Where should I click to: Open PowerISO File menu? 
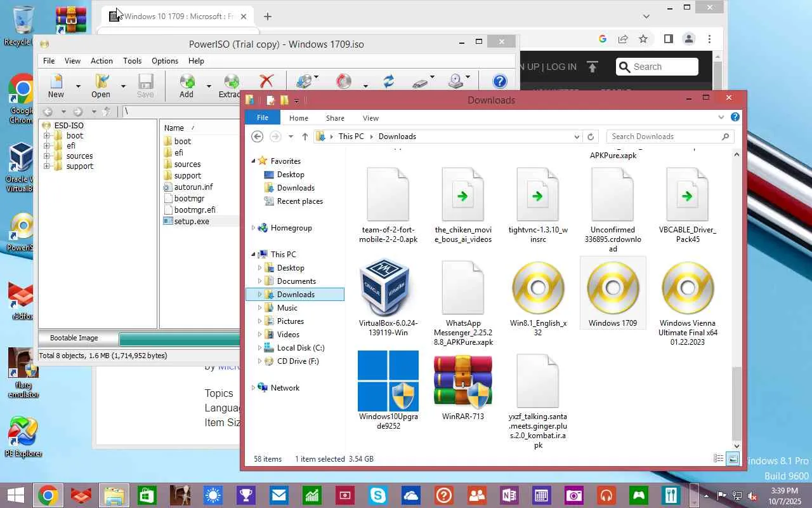49,61
